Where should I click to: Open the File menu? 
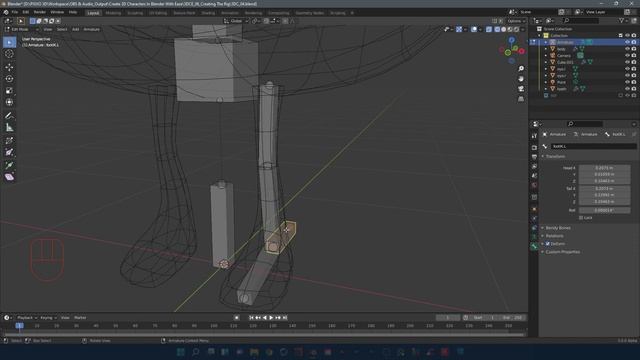(x=15, y=12)
